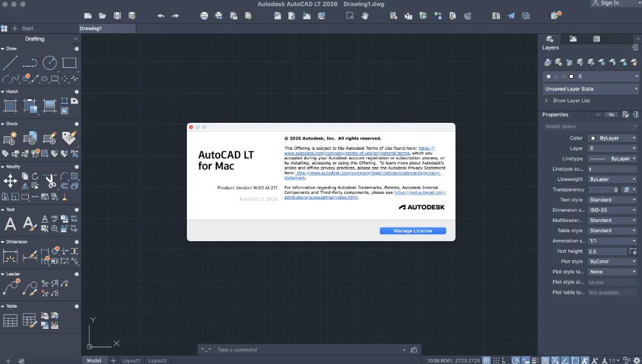The width and height of the screenshot is (642, 364).
Task: Edit the Text height 2.5 field
Action: 607,251
